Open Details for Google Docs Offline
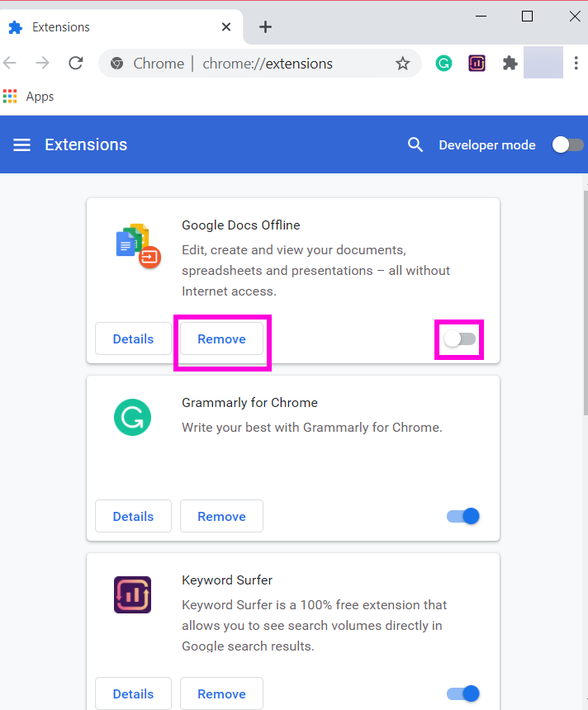This screenshot has height=710, width=588. point(133,338)
